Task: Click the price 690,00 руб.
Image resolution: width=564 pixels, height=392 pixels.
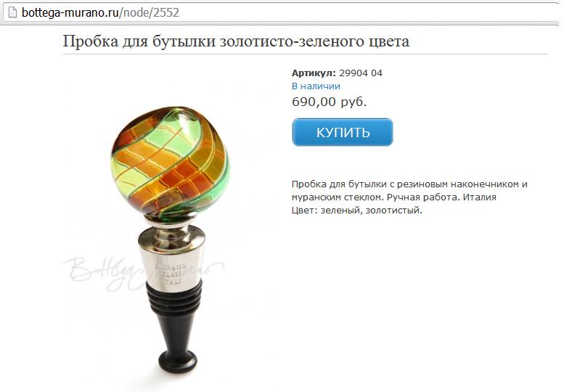Action: pos(329,102)
